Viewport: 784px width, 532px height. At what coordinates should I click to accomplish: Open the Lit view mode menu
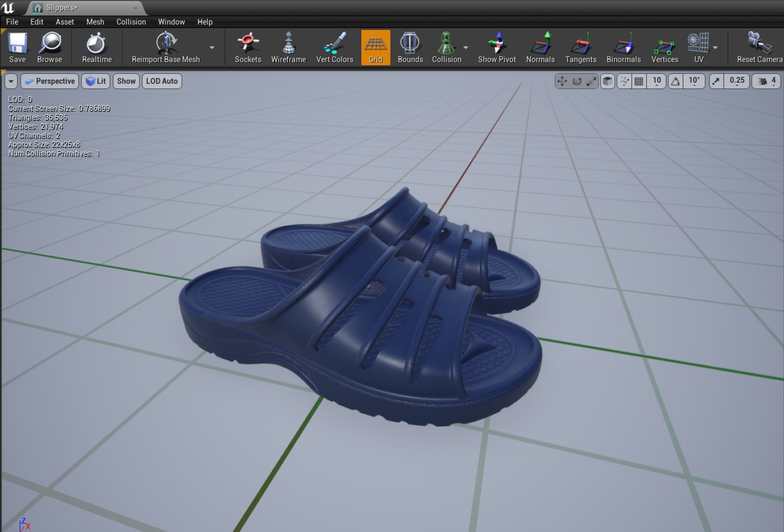96,81
